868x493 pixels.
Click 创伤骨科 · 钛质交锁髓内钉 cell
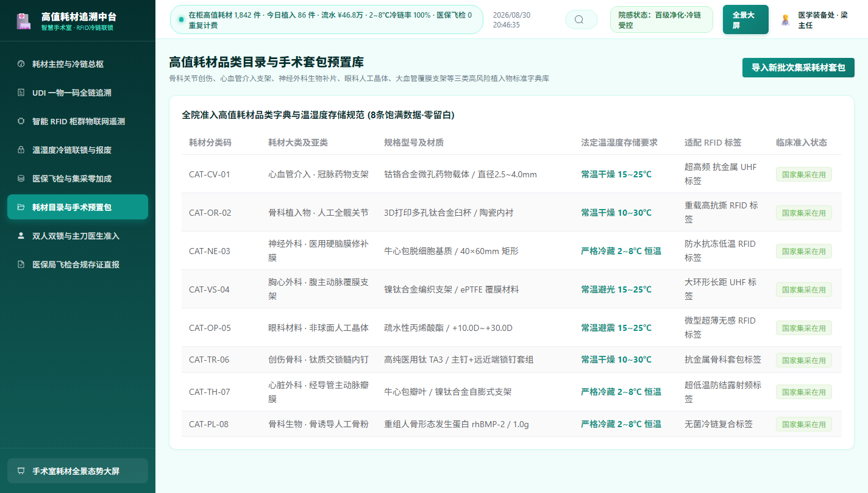click(x=318, y=360)
